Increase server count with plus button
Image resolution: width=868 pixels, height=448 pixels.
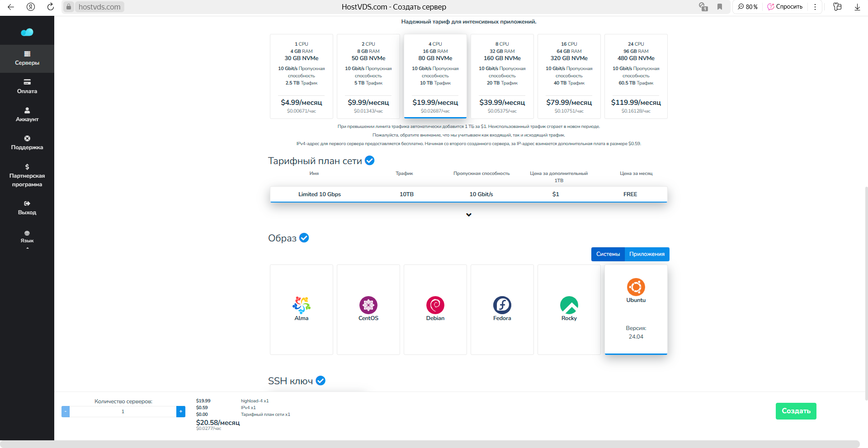pyautogui.click(x=181, y=411)
